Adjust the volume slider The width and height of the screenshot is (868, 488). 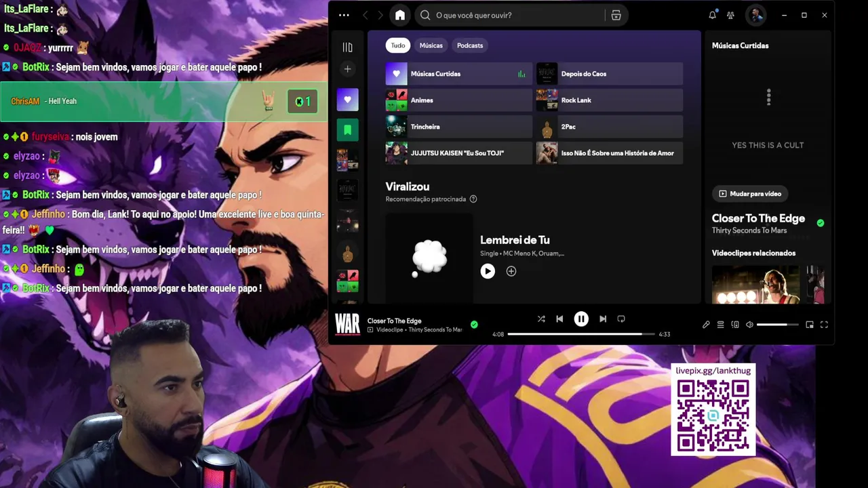point(777,325)
